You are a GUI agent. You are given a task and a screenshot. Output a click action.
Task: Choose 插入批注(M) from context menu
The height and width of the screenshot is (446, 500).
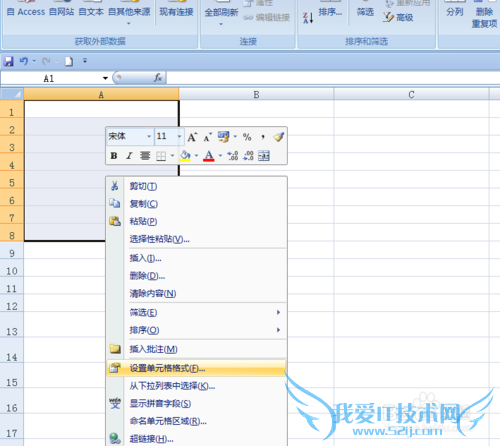pos(197,349)
